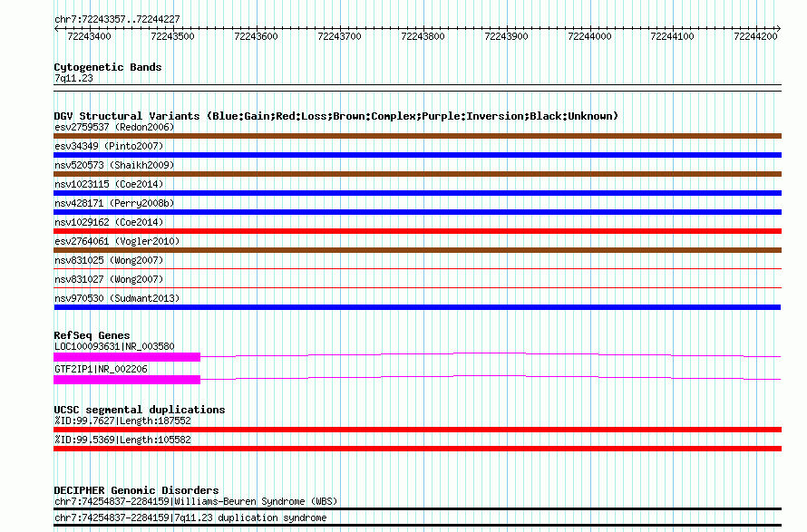Click ruler position 72243400

[x=89, y=36]
